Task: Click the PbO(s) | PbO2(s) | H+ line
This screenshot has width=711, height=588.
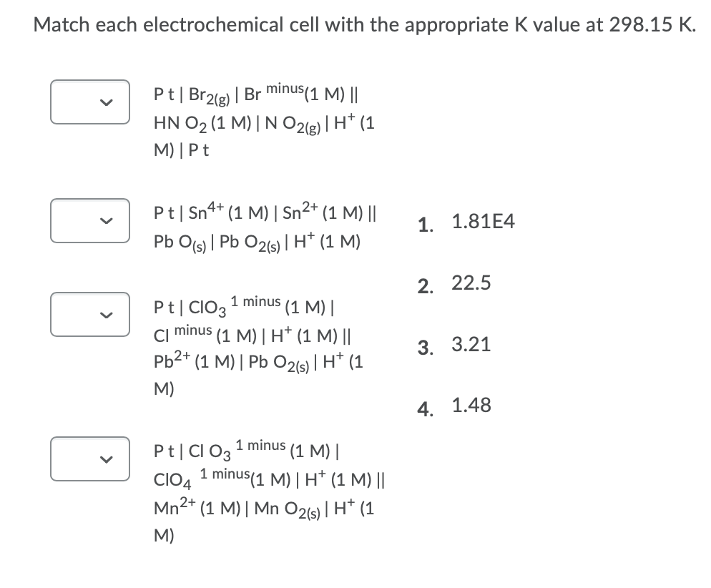Action: coord(258,242)
